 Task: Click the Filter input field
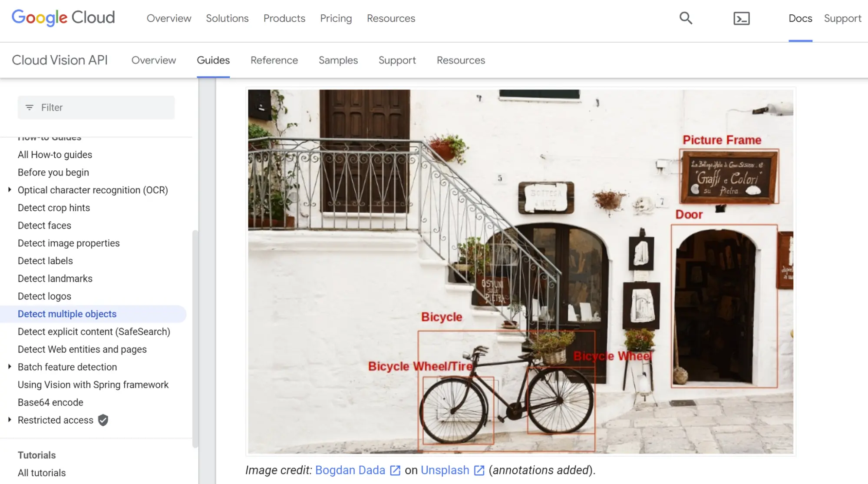(x=104, y=107)
